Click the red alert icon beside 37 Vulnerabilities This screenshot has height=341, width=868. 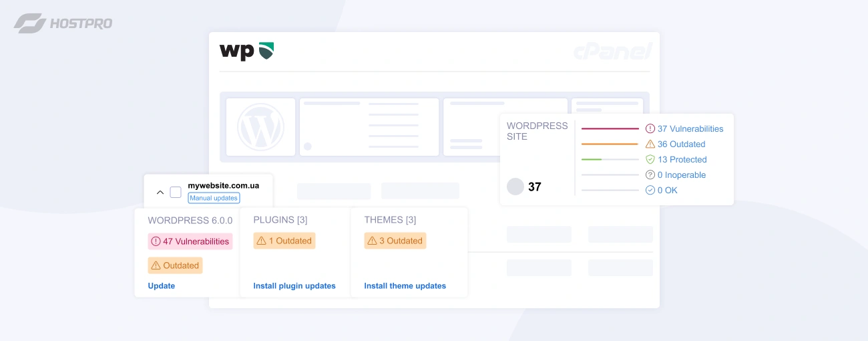[x=650, y=128]
